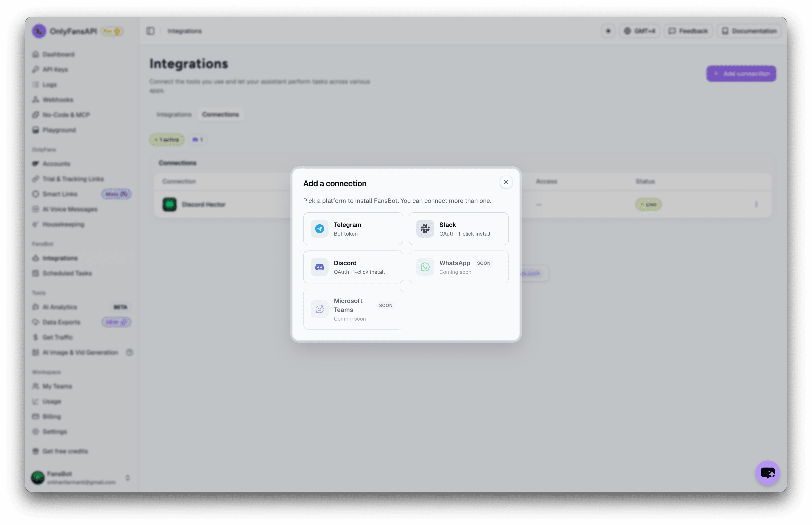Click the Scheduled Tasks sidebar icon
The image size is (812, 525).
coord(35,273)
